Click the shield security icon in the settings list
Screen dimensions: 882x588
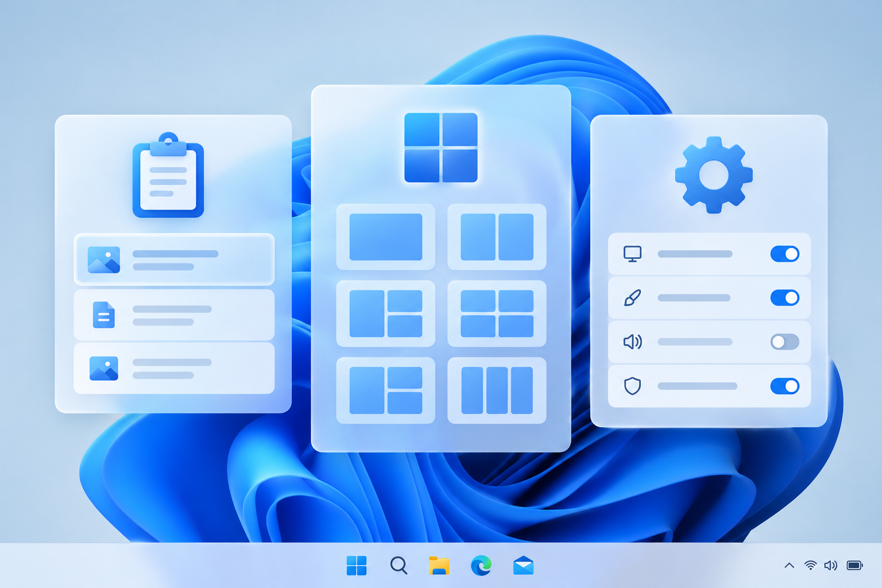pos(632,386)
